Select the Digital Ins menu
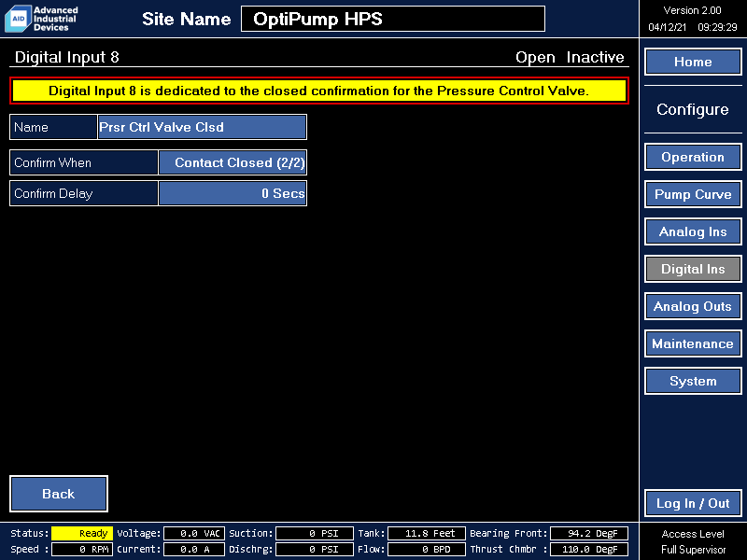 pyautogui.click(x=693, y=269)
